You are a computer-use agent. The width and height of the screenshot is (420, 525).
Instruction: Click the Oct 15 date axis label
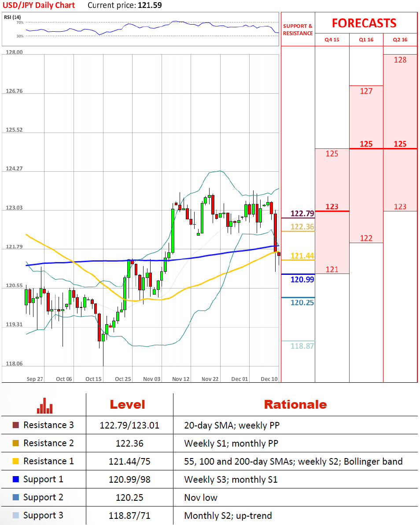[93, 379]
